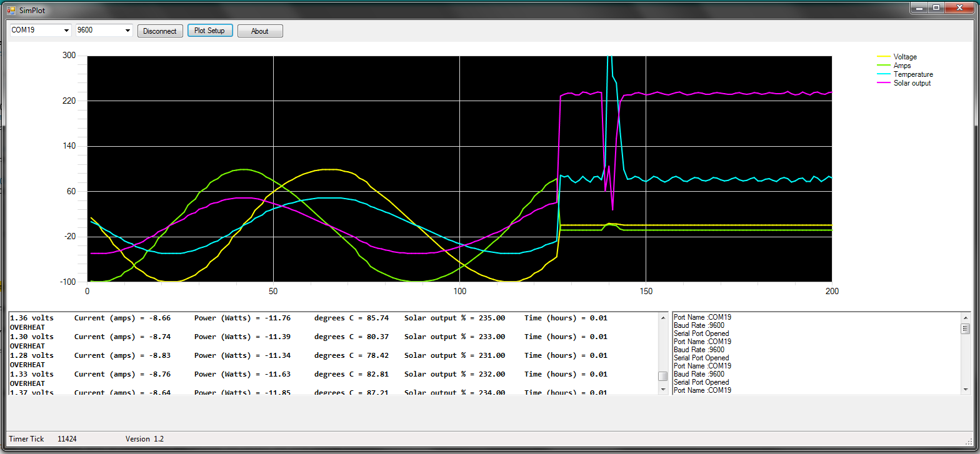The image size is (980, 454).
Task: Click the log row starting 1.28 volts
Action: 308,355
